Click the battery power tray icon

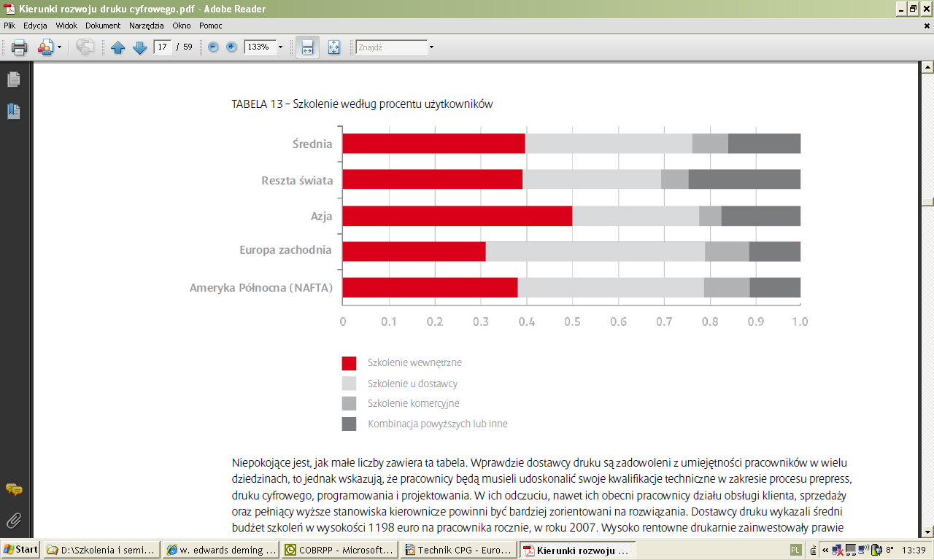pos(875,551)
